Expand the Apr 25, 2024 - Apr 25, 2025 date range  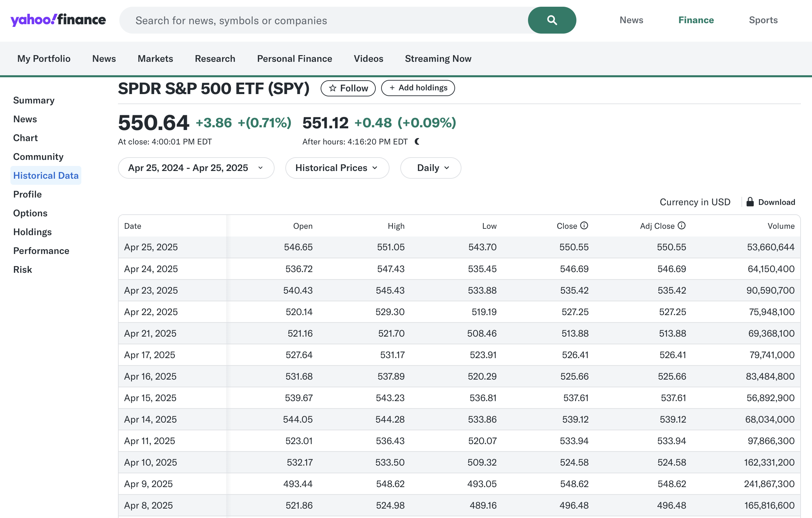pos(196,168)
